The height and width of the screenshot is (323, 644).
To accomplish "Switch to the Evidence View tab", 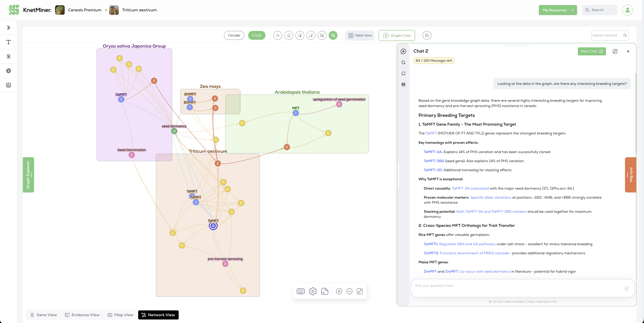I will click(82, 315).
